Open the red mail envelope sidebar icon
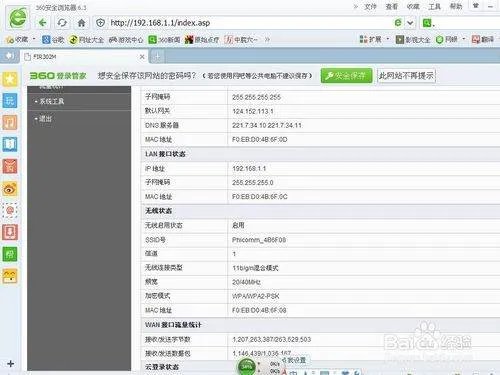The image size is (500, 375). [10, 166]
